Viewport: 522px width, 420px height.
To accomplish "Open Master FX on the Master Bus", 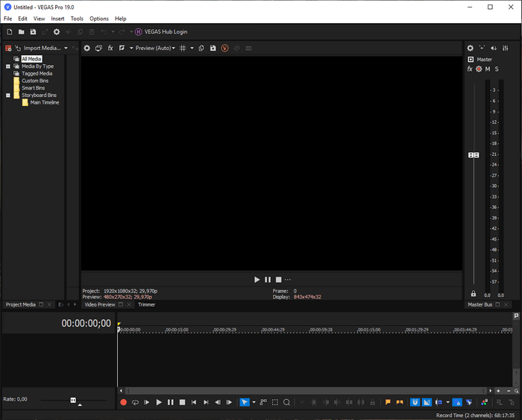I will (470, 69).
